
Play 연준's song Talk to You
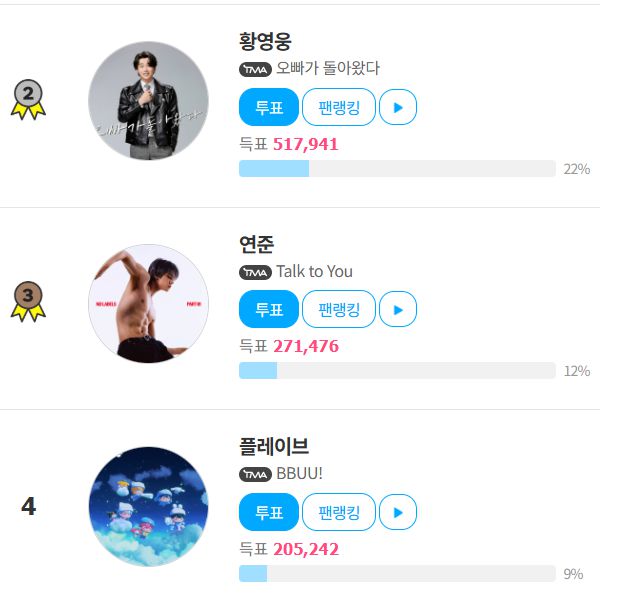[398, 309]
